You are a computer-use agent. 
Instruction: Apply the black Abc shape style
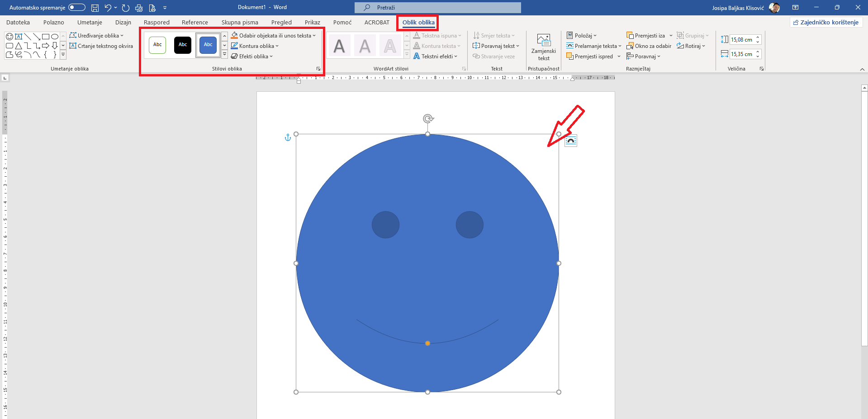point(183,45)
